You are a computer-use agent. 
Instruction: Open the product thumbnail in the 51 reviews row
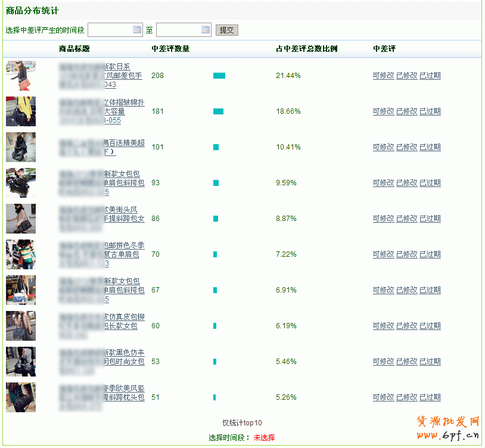coord(21,397)
